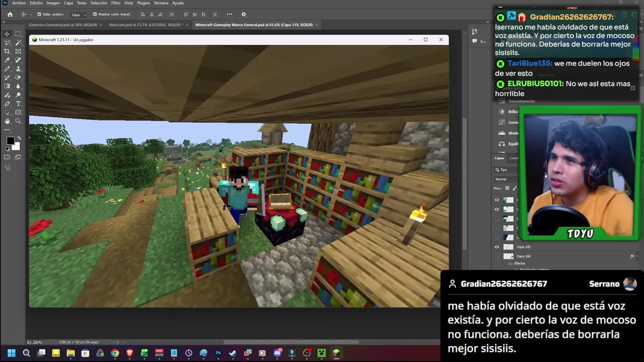This screenshot has width=644, height=362.
Task: Open the Normal blend mode dropdown
Action: pyautogui.click(x=505, y=179)
